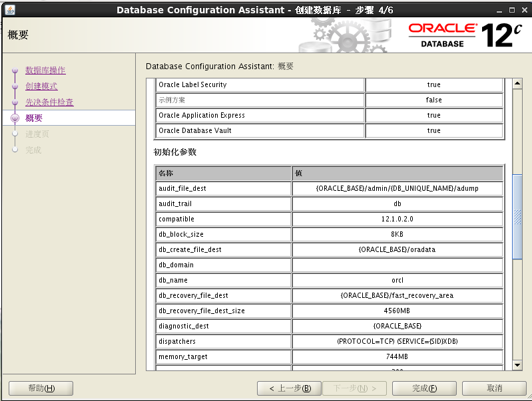Click the Oracle Database Vault cell
Viewport: 532px width, 401px height.
coord(260,130)
